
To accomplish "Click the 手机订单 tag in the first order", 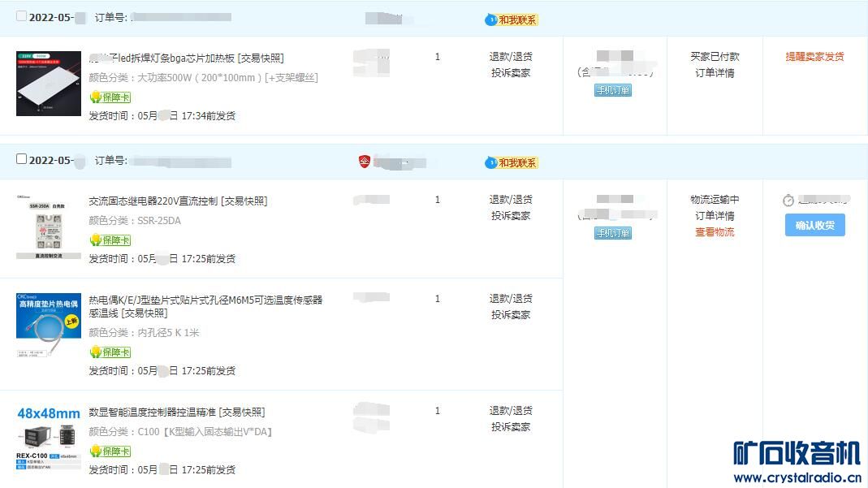I will pos(613,90).
